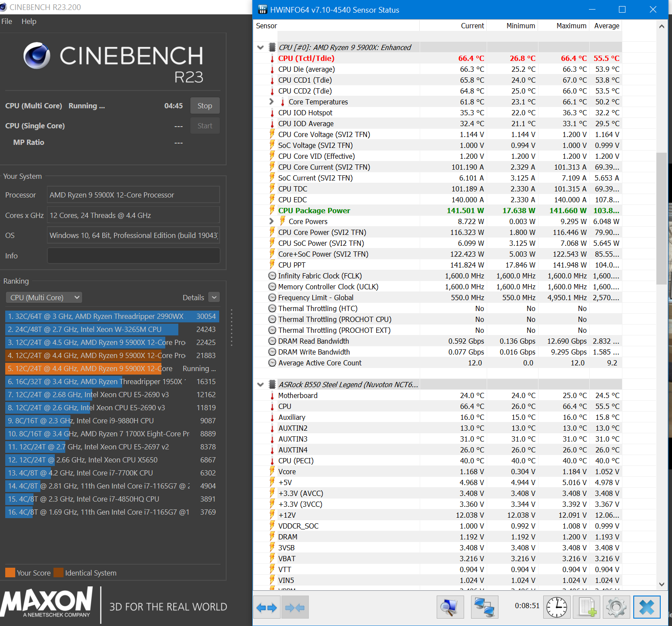Click the chip icon beside the ASRock B550 Steel Legend header

pos(272,385)
